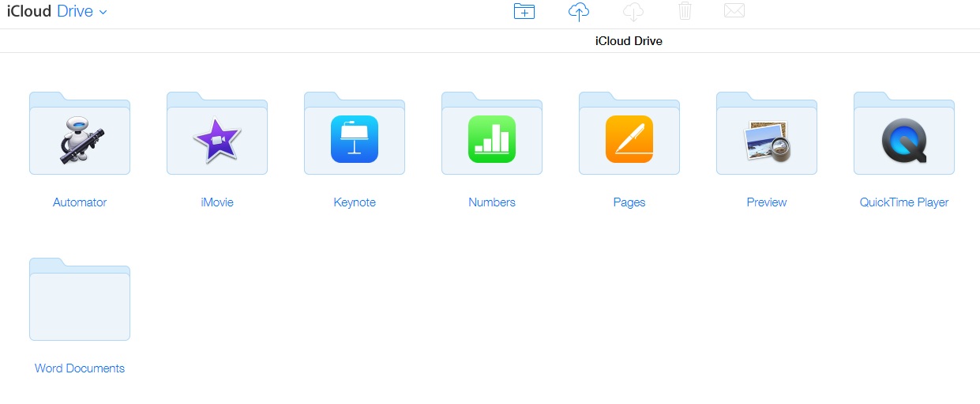The image size is (980, 404).
Task: Select the Word Documents name label
Action: pos(80,368)
